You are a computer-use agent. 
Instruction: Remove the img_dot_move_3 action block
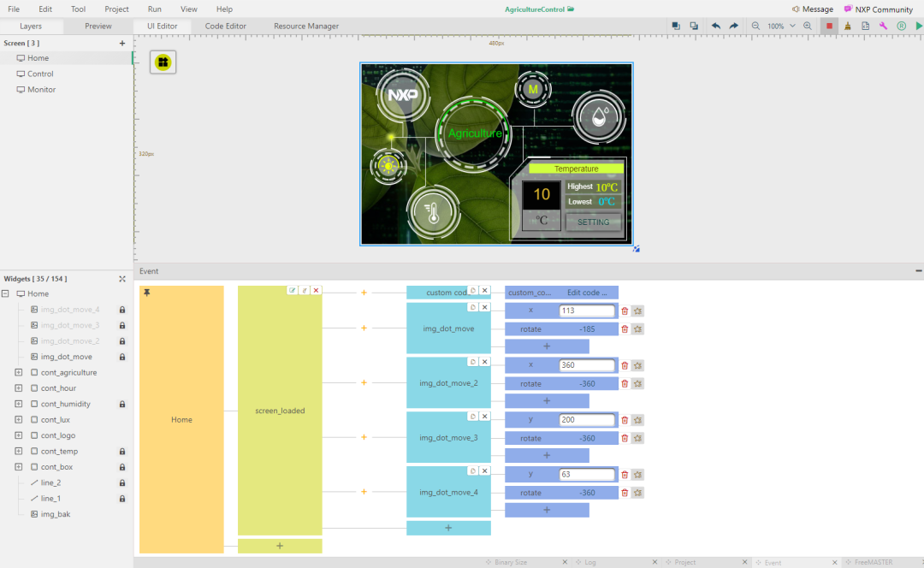point(484,416)
